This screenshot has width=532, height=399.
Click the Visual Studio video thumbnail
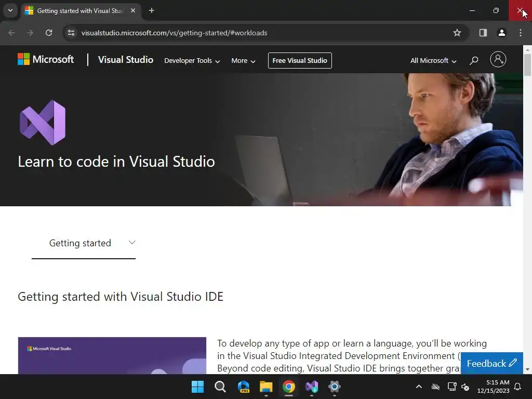click(112, 355)
